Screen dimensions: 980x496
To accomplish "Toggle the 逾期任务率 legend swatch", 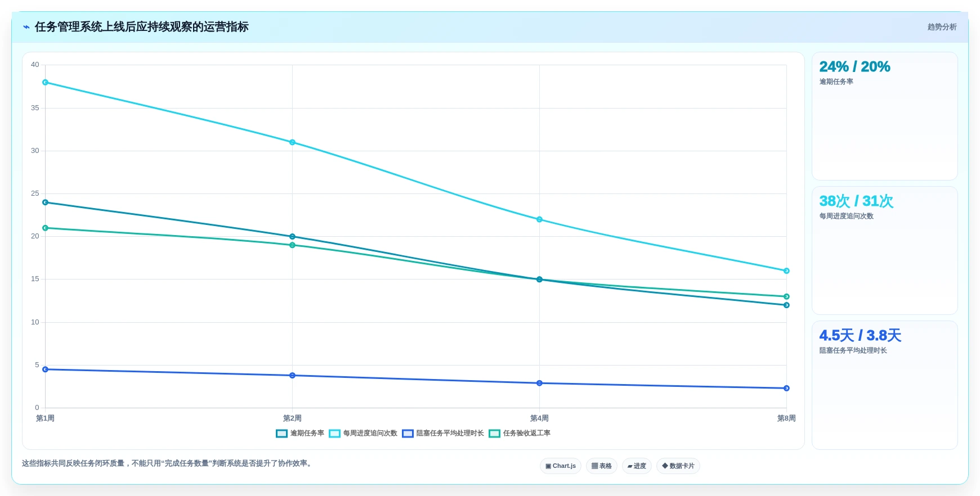I will tap(281, 434).
